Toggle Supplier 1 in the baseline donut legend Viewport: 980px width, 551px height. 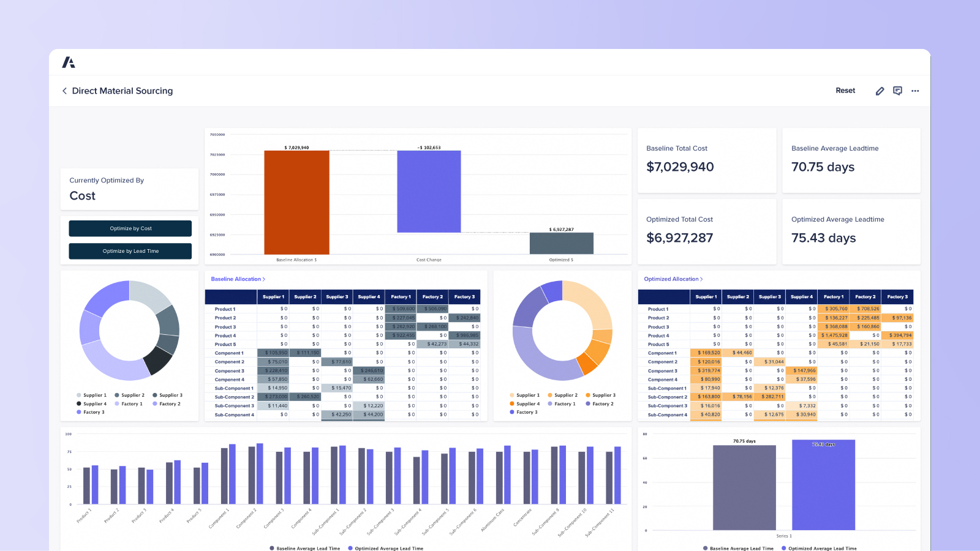coord(79,395)
